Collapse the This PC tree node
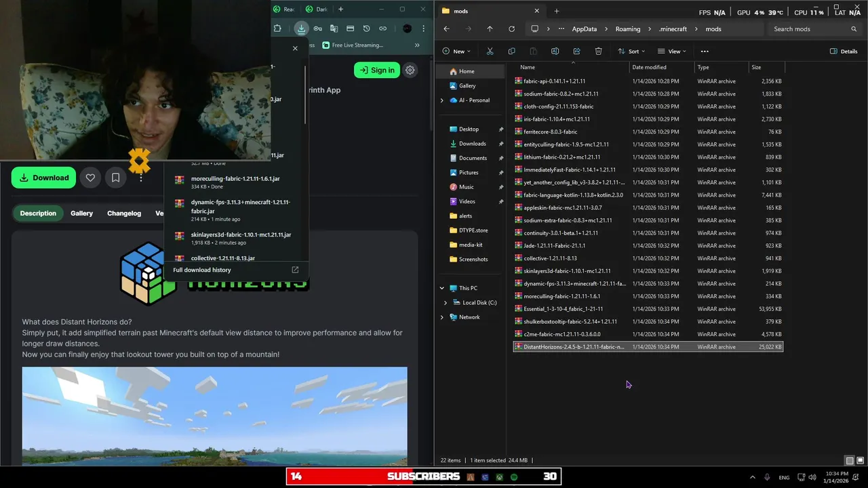The height and width of the screenshot is (488, 868). [x=442, y=288]
